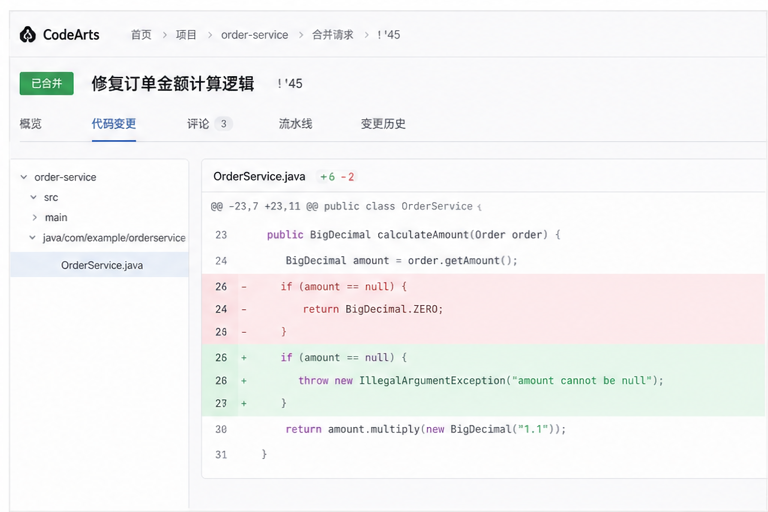The image size is (768, 512).
Task: Click the CodeArts logo icon
Action: pos(28,34)
